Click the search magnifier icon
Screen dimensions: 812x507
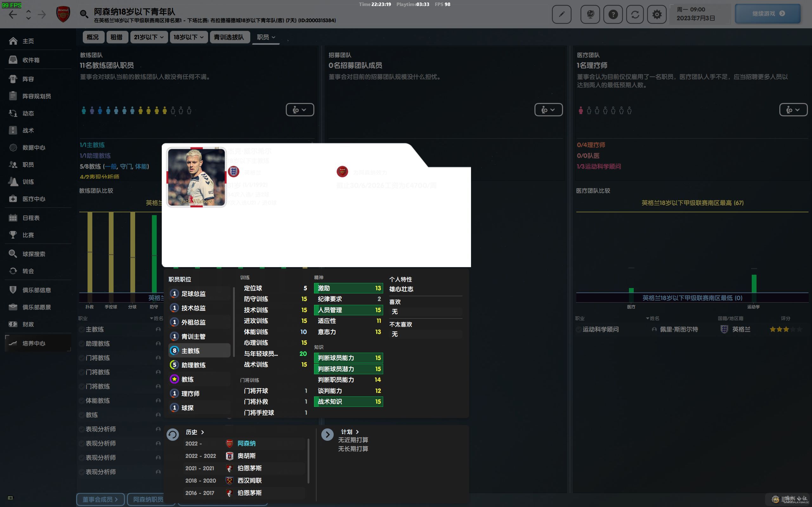(x=84, y=14)
